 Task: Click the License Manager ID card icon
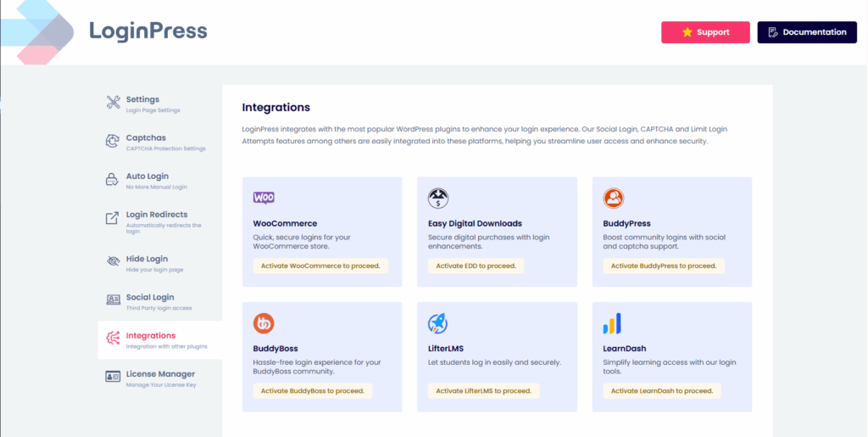[113, 377]
